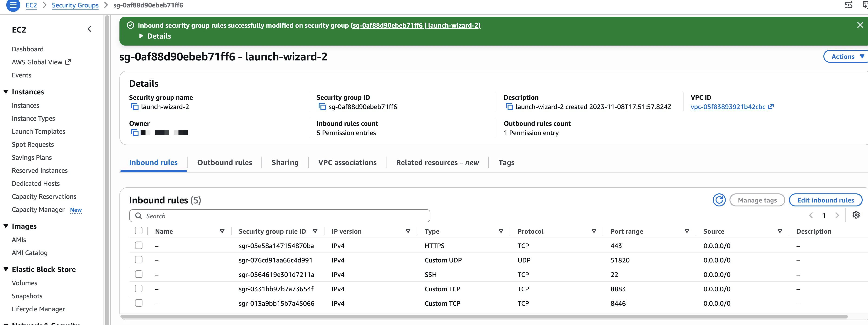Open the Sharing tab
This screenshot has height=325, width=868.
tap(285, 162)
